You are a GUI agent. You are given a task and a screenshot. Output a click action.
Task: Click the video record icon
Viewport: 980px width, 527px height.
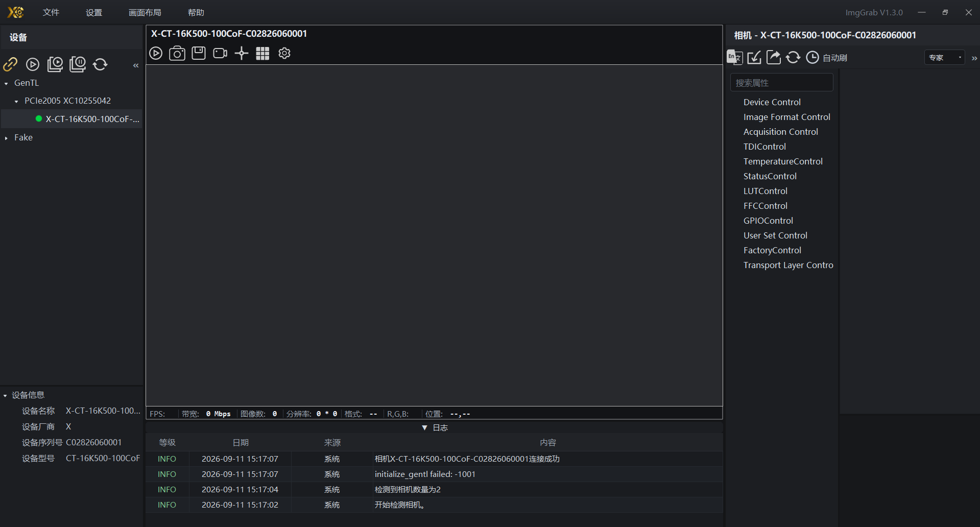tap(220, 53)
